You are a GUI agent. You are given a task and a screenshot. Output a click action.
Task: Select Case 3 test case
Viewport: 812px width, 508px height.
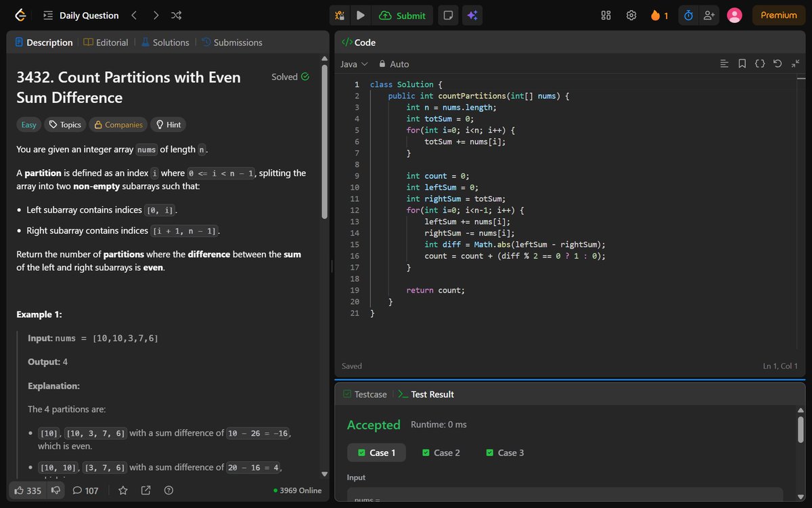pos(505,452)
